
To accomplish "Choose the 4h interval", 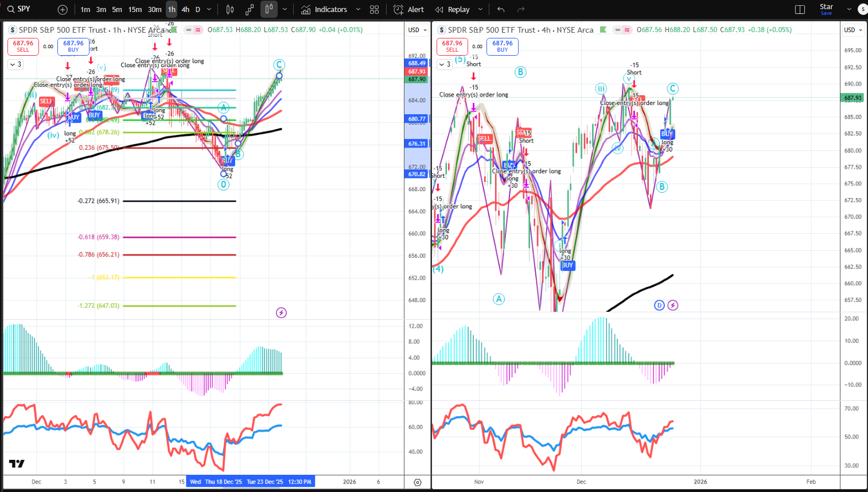I will pos(185,10).
